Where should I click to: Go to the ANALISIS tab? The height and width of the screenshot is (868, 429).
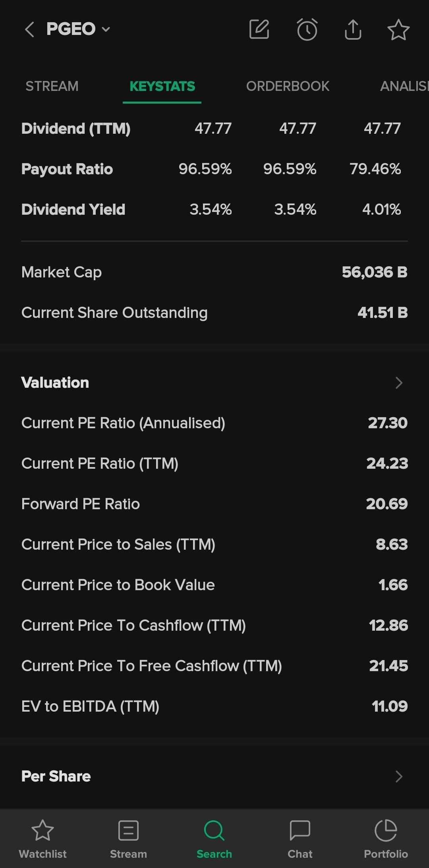403,86
